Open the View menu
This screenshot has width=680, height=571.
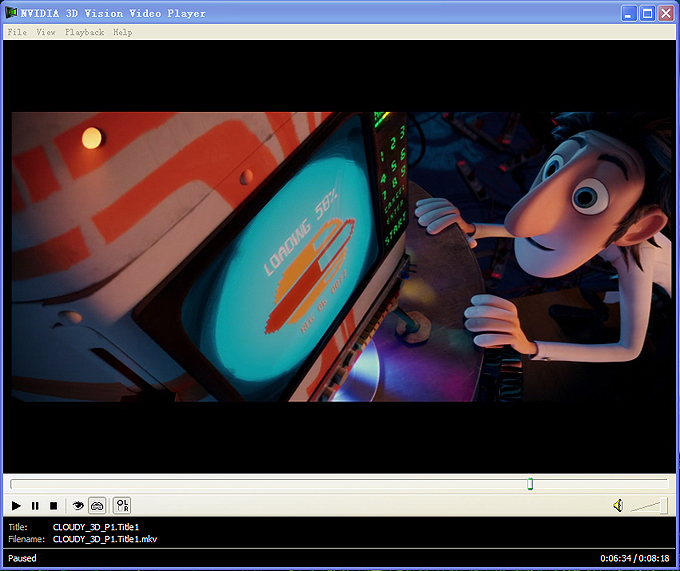[x=46, y=32]
